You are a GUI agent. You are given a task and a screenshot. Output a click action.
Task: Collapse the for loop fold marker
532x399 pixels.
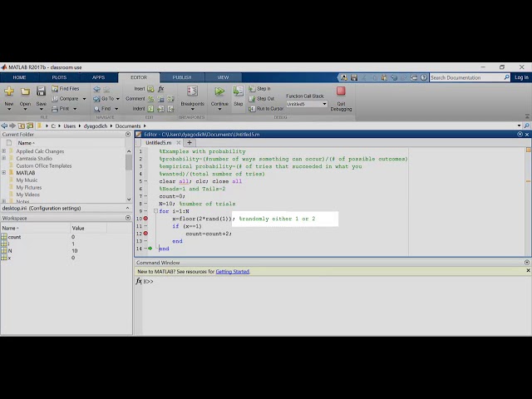tap(155, 211)
